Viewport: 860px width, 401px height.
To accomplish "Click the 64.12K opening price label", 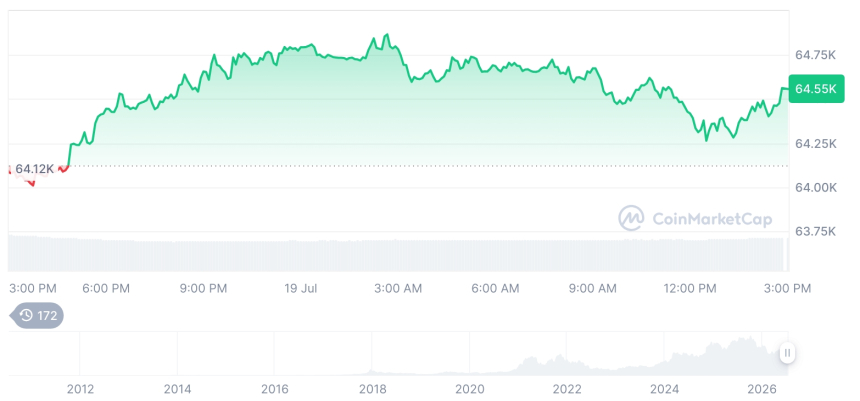I will [34, 169].
